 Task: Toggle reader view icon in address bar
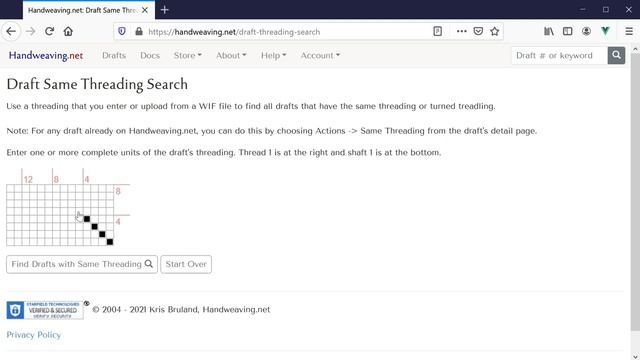click(x=438, y=31)
